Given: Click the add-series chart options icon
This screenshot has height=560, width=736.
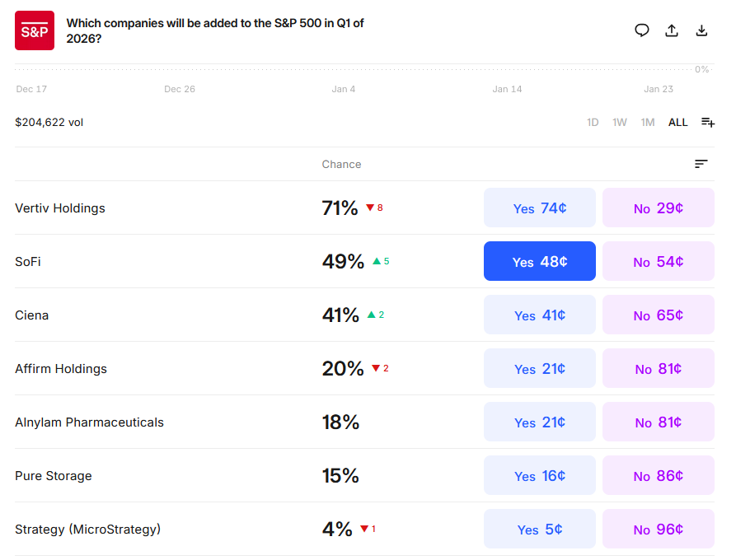Looking at the screenshot, I should [x=707, y=123].
